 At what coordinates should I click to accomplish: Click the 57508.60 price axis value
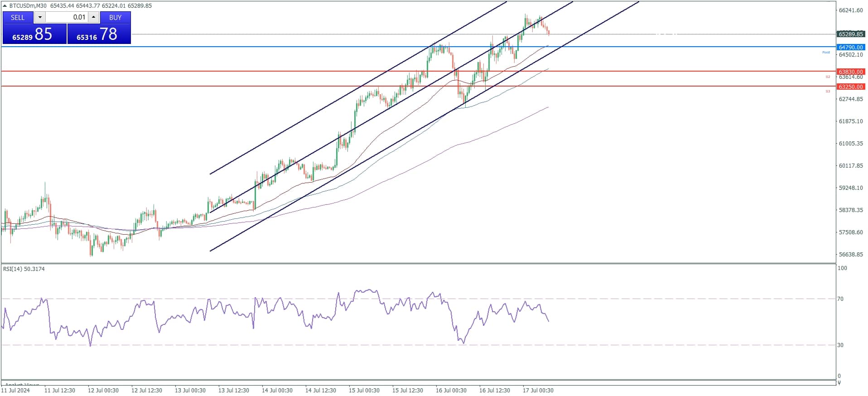[851, 232]
